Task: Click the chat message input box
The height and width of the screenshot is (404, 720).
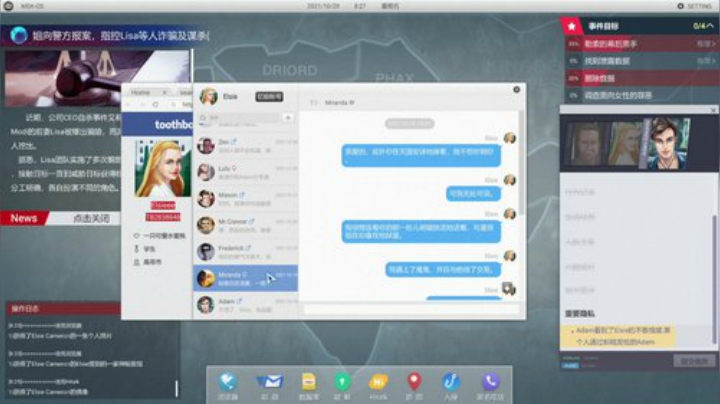Action: [x=412, y=310]
